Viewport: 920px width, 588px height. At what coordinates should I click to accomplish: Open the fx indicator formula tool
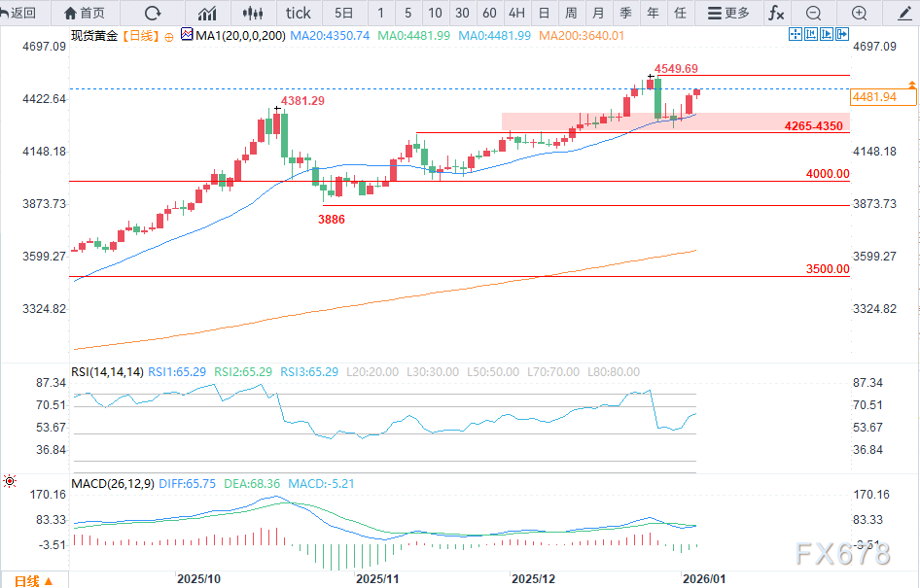click(x=776, y=13)
